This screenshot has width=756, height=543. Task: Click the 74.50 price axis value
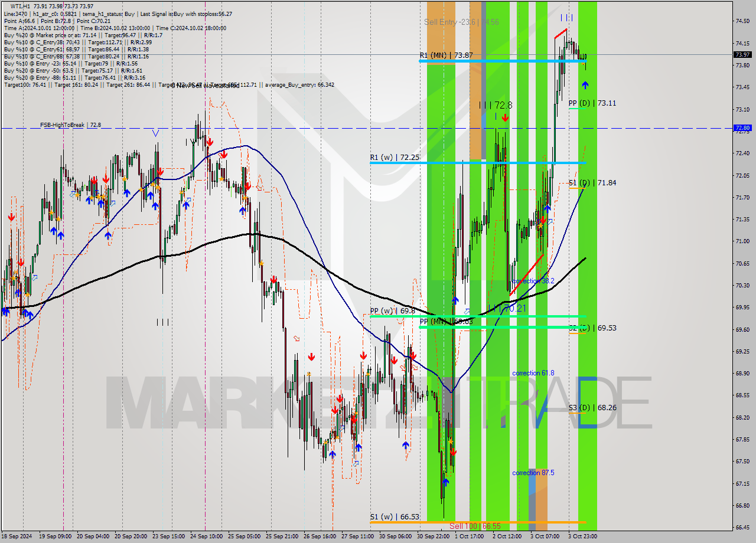pyautogui.click(x=742, y=21)
